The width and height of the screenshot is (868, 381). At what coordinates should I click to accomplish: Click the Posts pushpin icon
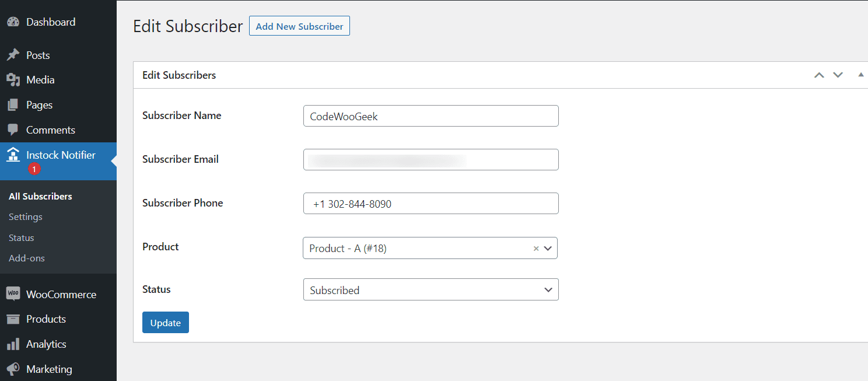click(13, 55)
